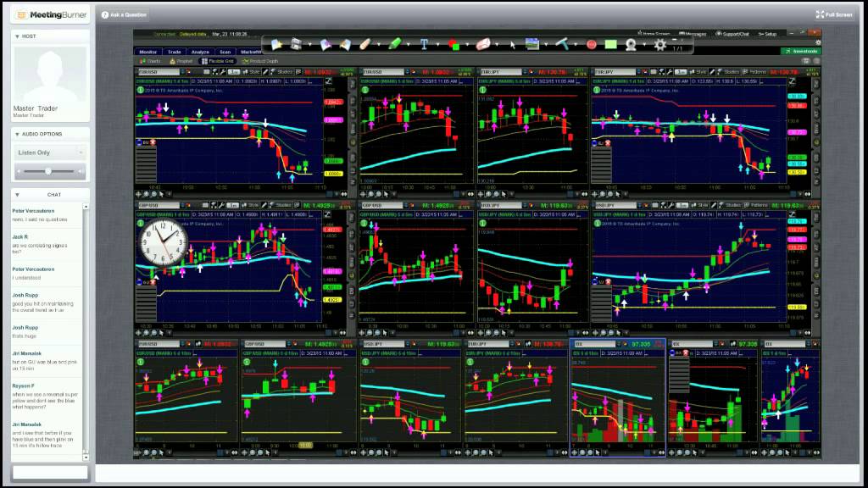This screenshot has width=868, height=488.
Task: Click the Full Screen button
Action: point(834,15)
